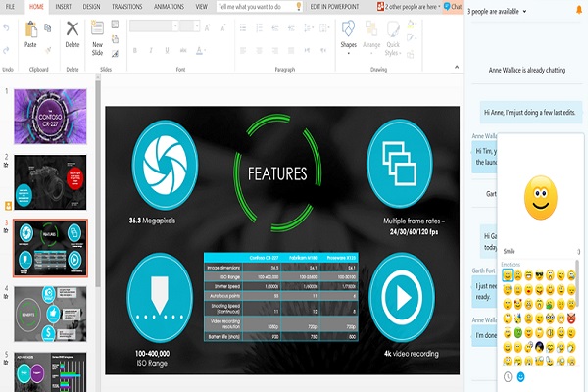Click the Shape Outline pen icon
The height and width of the screenshot is (392, 588).
(x=411, y=38)
